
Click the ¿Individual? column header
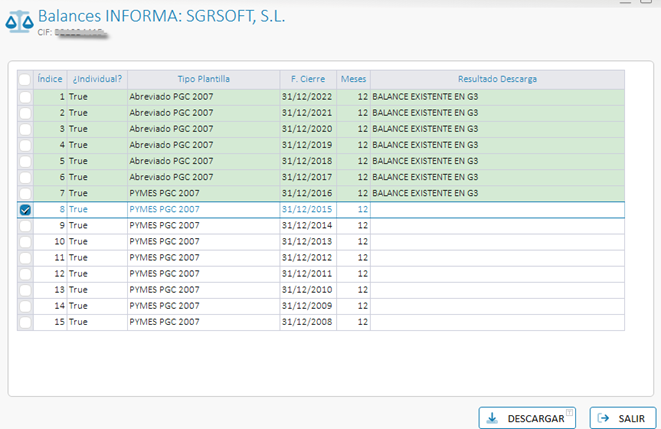(x=97, y=79)
